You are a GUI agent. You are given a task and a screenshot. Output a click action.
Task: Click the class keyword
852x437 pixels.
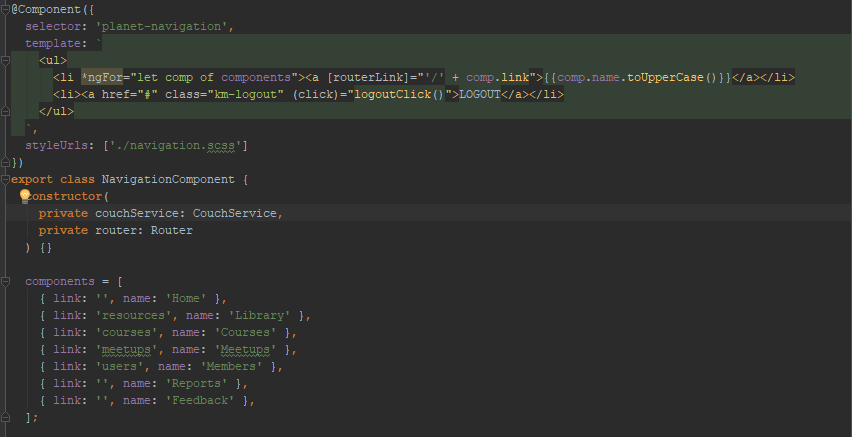point(78,179)
